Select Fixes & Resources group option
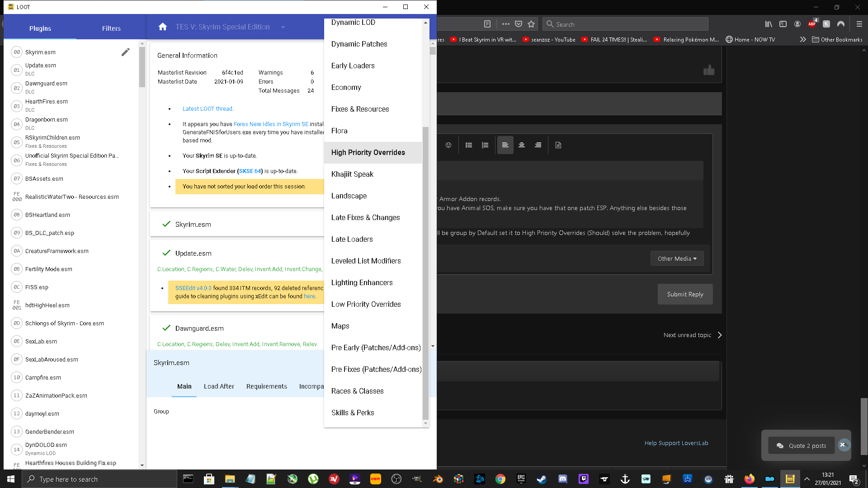The width and height of the screenshot is (868, 488). 373,109
